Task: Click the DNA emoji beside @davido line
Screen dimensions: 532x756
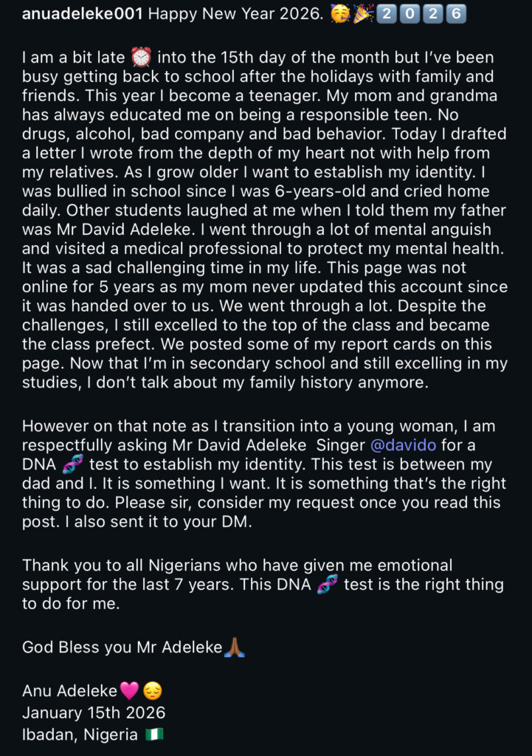Action: [x=73, y=465]
